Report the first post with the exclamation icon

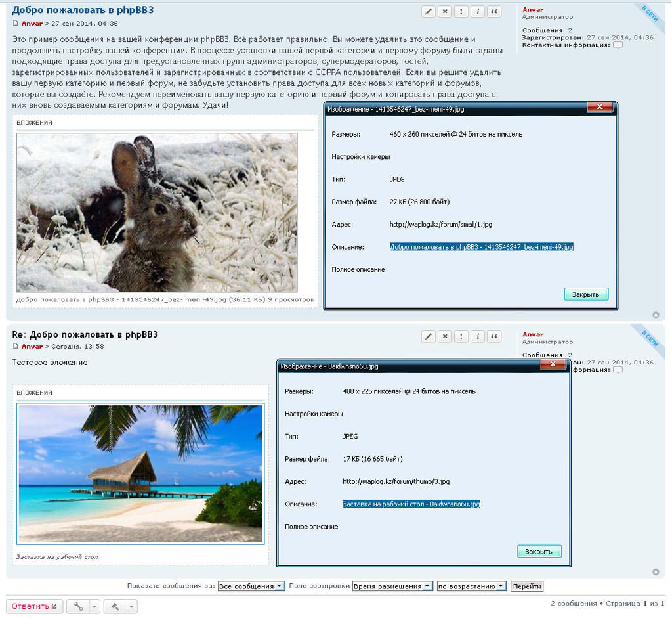pos(461,12)
